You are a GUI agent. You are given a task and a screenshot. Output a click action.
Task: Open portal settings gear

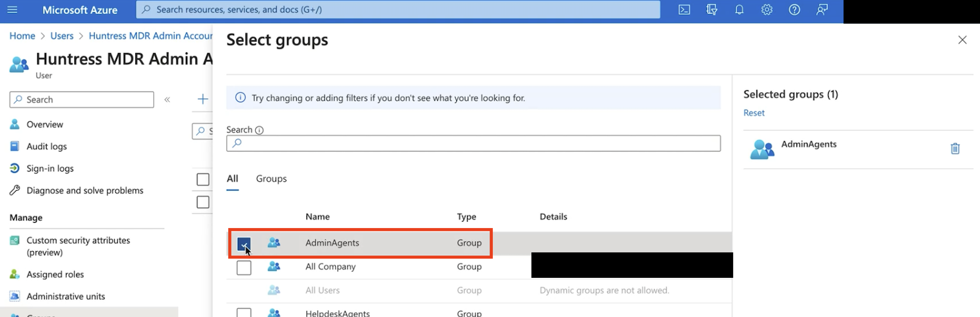[767, 10]
